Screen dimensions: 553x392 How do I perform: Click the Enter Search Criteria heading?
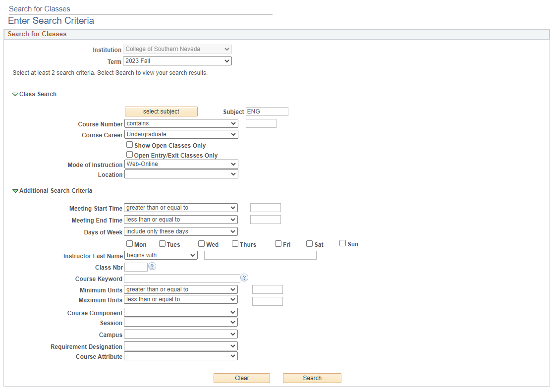click(x=51, y=20)
